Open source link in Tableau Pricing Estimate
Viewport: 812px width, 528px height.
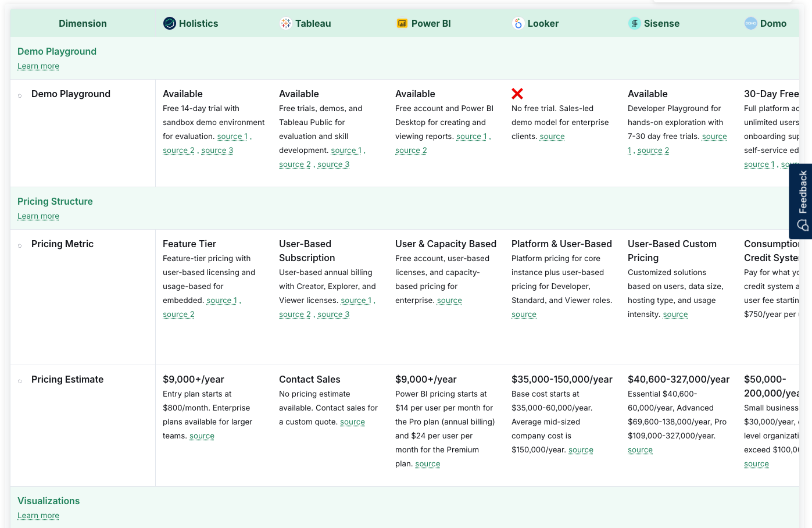coord(353,422)
